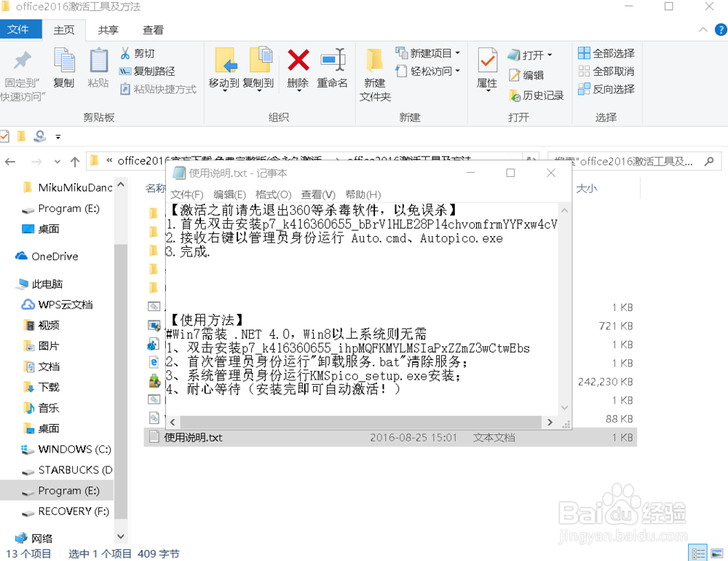Open the Customize Quick Access Toolbar dropdown
Image resolution: width=728 pixels, height=561 pixels.
(x=58, y=137)
